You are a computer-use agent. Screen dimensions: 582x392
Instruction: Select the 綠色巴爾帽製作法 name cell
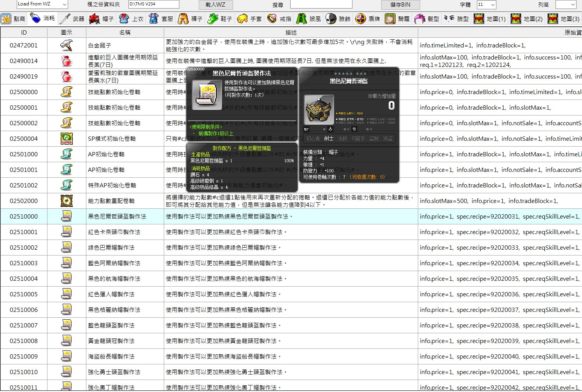tap(125, 248)
